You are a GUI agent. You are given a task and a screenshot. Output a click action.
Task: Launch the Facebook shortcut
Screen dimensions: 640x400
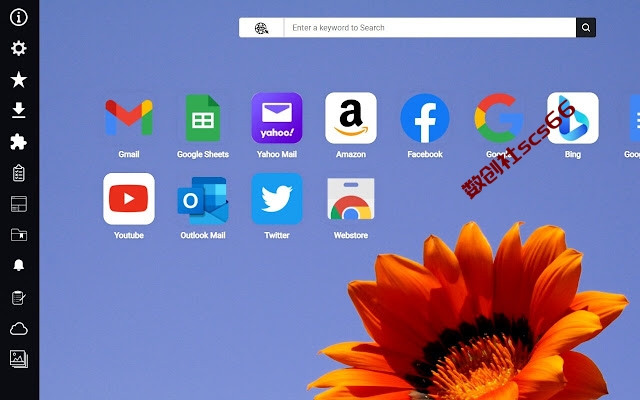click(425, 118)
